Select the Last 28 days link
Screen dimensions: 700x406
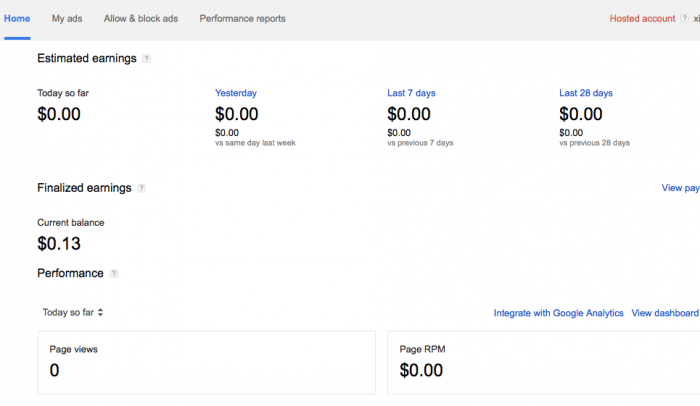pos(586,93)
